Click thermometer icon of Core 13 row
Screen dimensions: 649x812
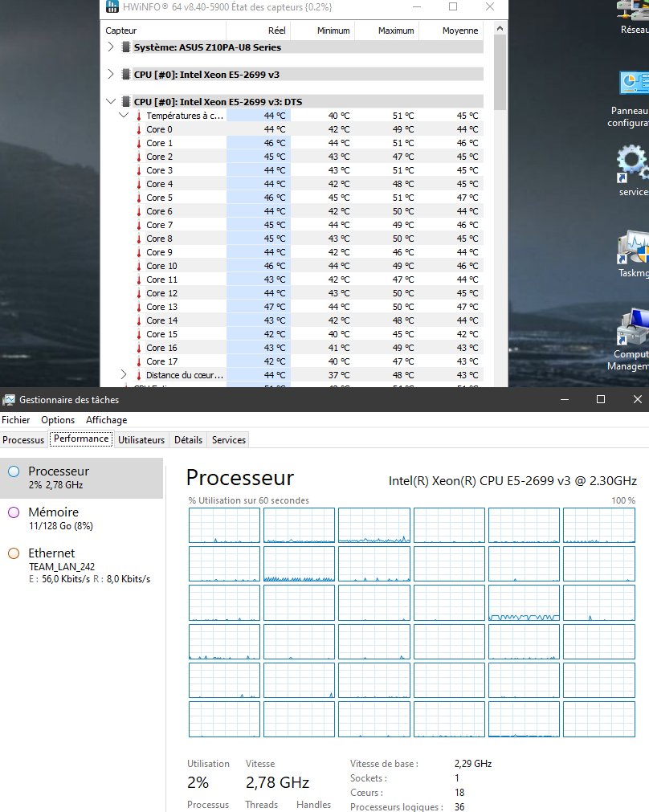[138, 307]
